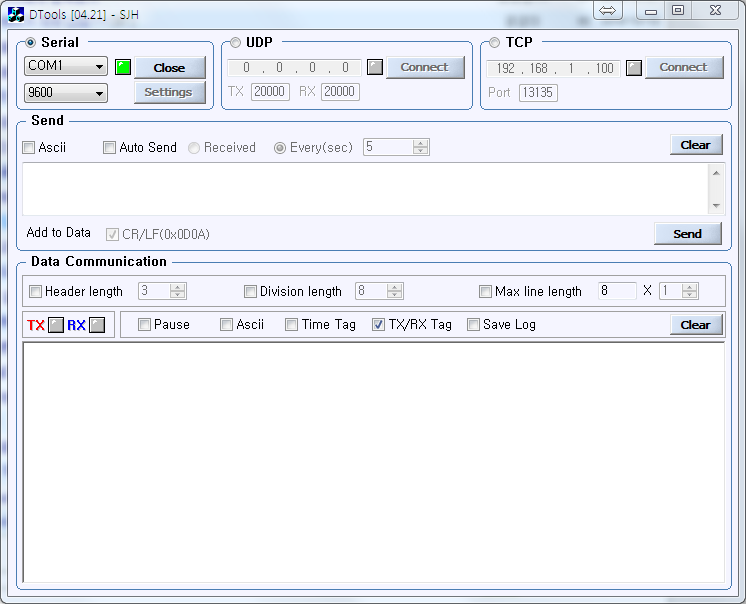This screenshot has width=746, height=604.
Task: Click the RX indicator box
Action: click(96, 325)
